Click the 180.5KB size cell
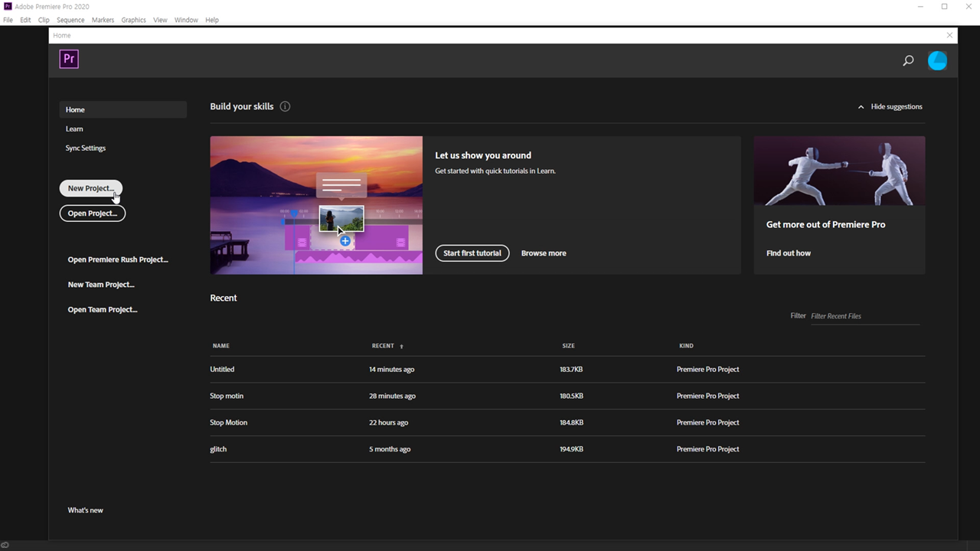This screenshot has width=980, height=551. (571, 396)
